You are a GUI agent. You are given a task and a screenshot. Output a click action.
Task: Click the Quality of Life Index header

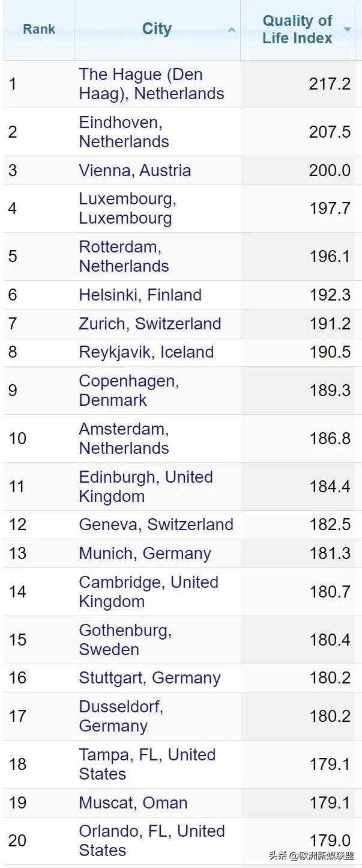[297, 29]
